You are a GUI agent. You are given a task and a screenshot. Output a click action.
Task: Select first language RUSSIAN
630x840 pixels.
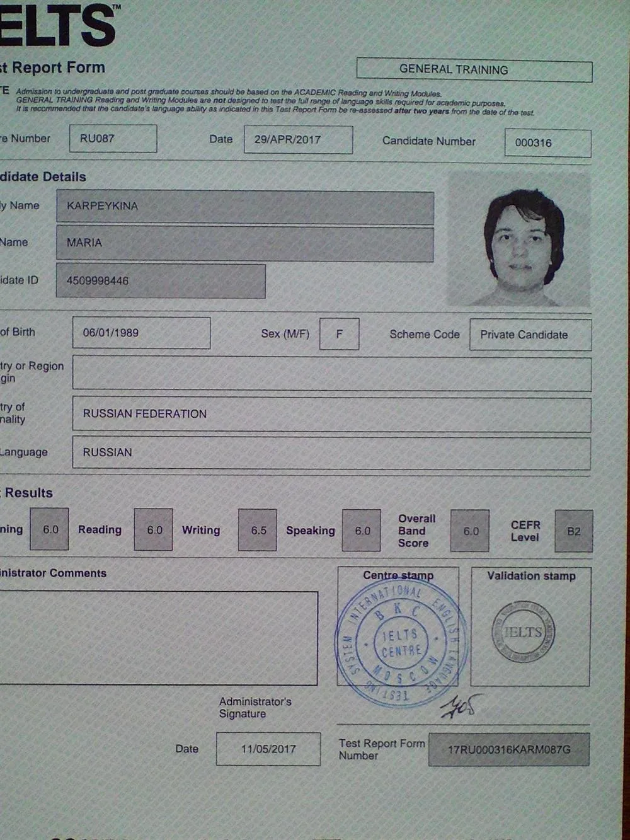(331, 452)
